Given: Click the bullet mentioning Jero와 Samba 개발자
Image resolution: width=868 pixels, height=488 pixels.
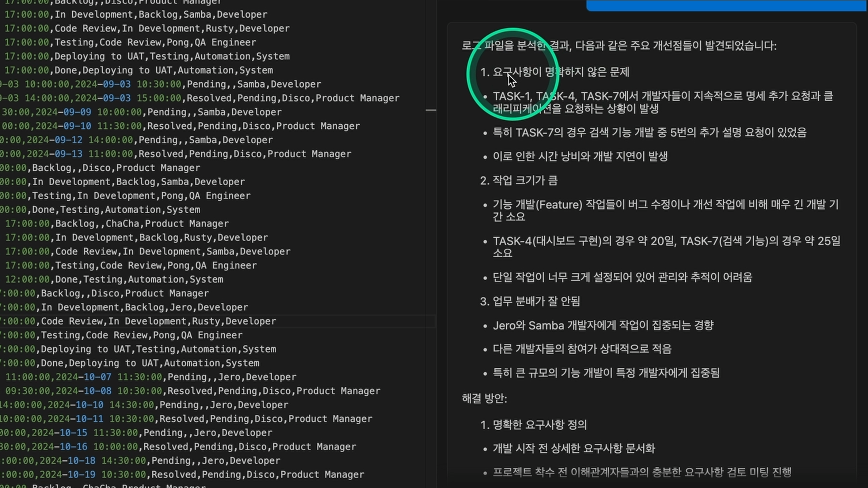Looking at the screenshot, I should click(603, 325).
